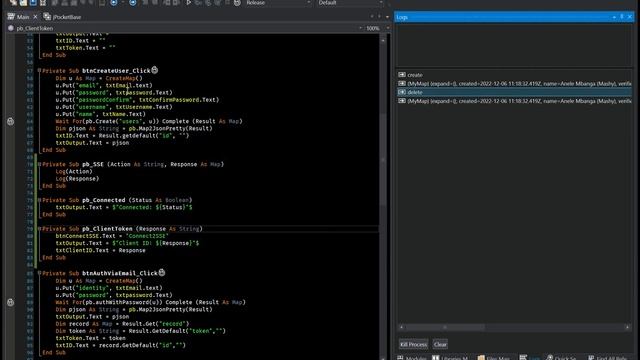The height and width of the screenshot is (360, 640).
Task: Collapse the pb_Connected sub
Action: (x=39, y=200)
